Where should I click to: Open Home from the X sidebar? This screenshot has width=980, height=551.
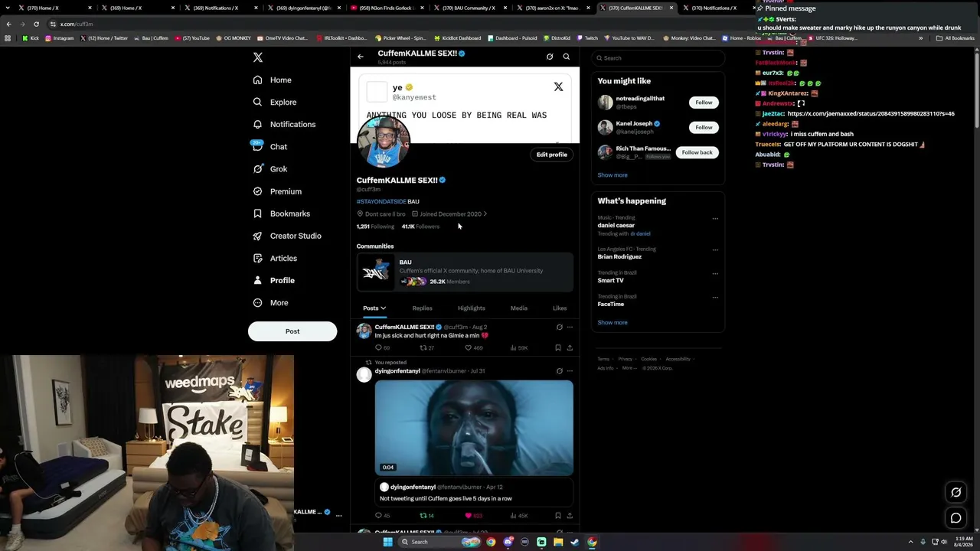(x=273, y=80)
